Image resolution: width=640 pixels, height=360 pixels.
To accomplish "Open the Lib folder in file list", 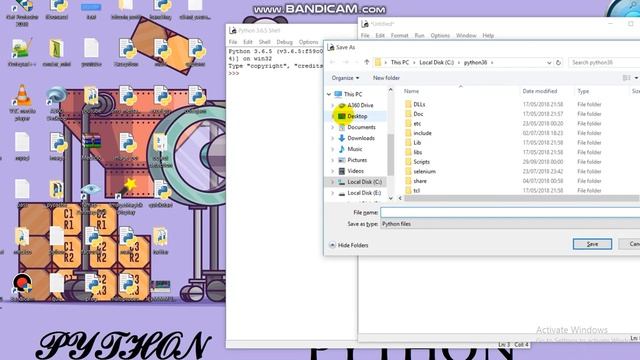I will 417,142.
